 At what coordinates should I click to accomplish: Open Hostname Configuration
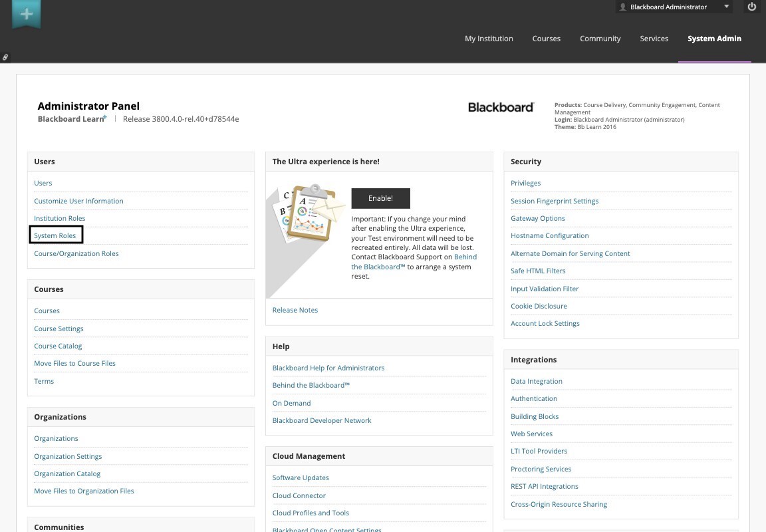pos(550,235)
